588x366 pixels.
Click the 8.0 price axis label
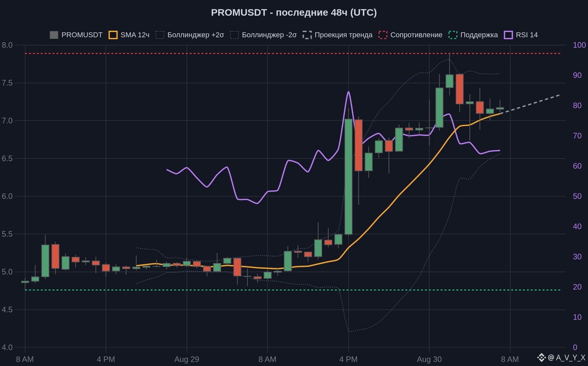(7, 45)
